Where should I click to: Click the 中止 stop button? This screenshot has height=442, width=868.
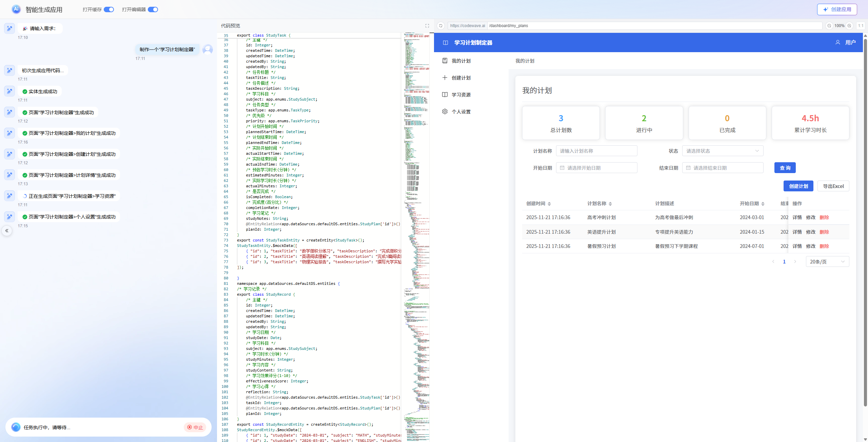[195, 427]
